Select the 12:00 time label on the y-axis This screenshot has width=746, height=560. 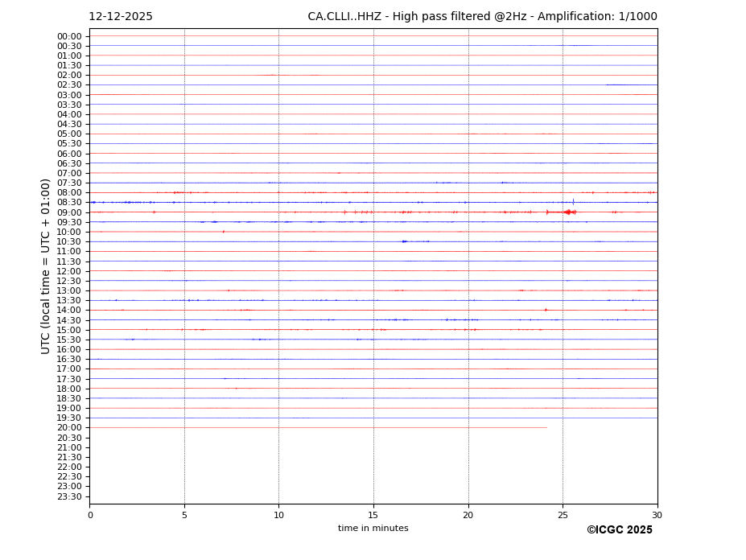(x=69, y=271)
